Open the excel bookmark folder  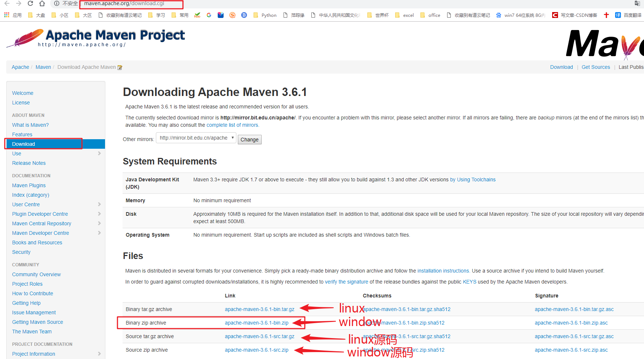405,15
